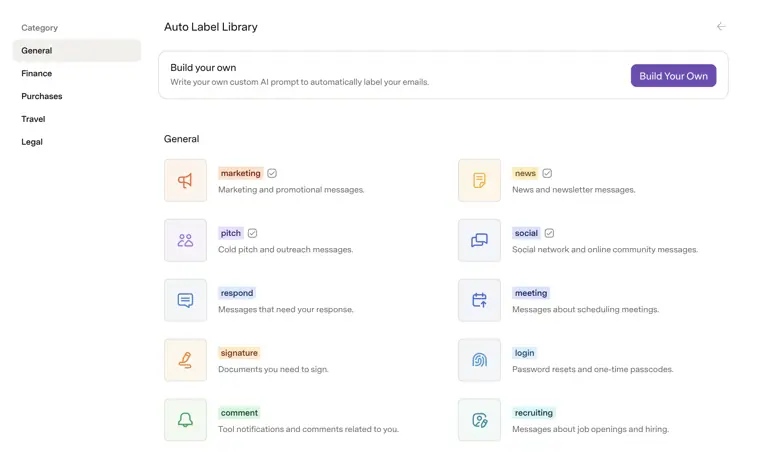The height and width of the screenshot is (452, 760).
Task: Select the social label tag
Action: 526,234
